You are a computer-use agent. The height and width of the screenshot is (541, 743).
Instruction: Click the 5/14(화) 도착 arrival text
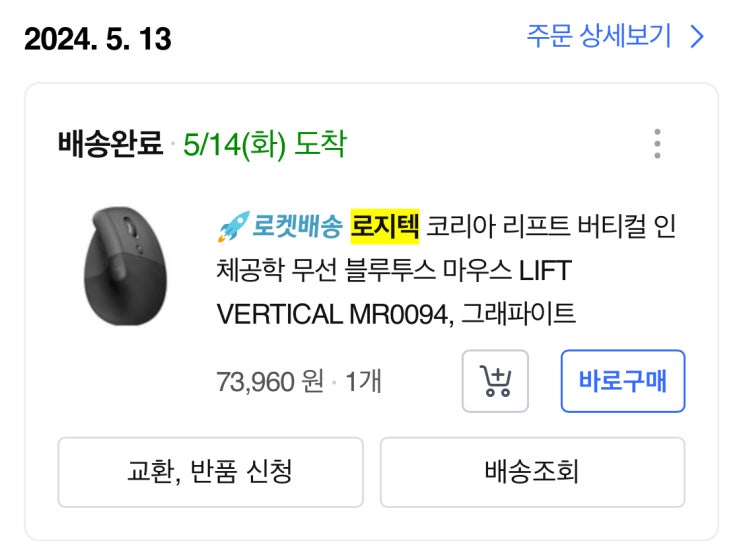click(265, 145)
